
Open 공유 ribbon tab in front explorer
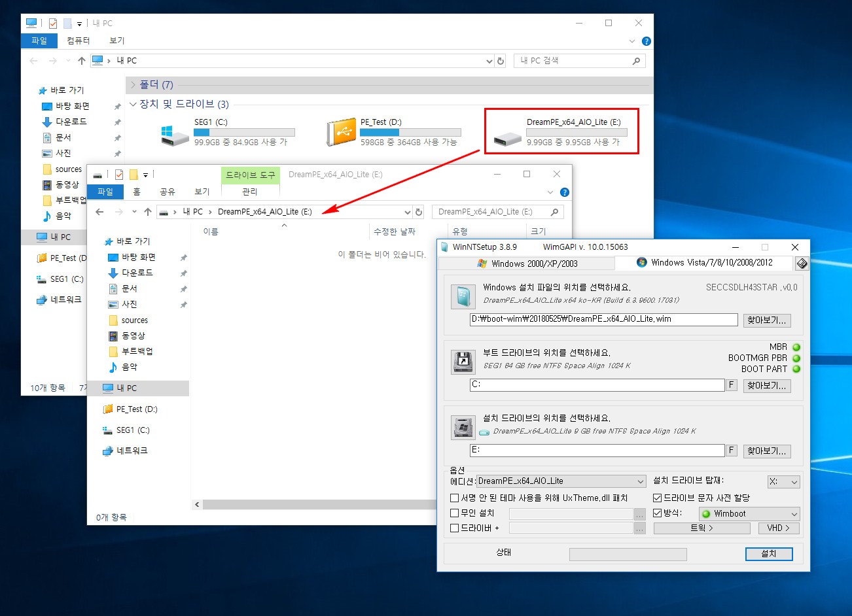click(168, 192)
